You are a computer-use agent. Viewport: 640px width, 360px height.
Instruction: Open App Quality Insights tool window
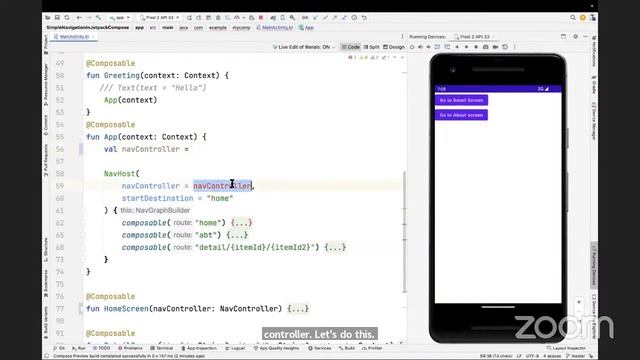coord(276,348)
